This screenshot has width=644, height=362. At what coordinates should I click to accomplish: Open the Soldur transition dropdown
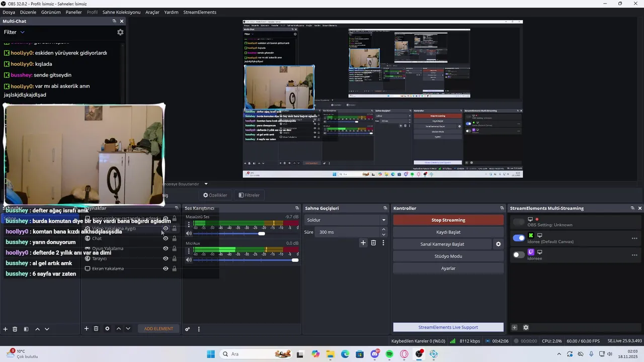[x=346, y=220]
